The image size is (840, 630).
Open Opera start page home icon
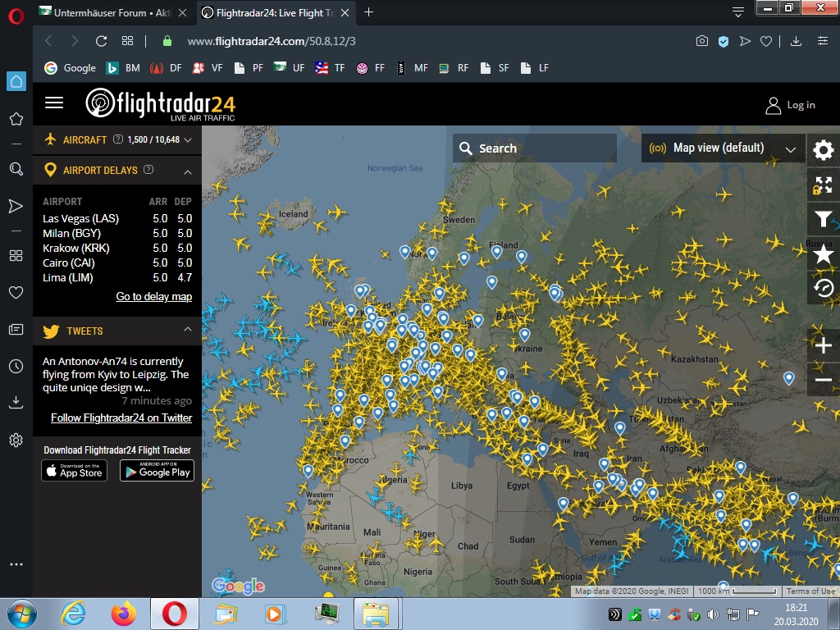pyautogui.click(x=16, y=81)
